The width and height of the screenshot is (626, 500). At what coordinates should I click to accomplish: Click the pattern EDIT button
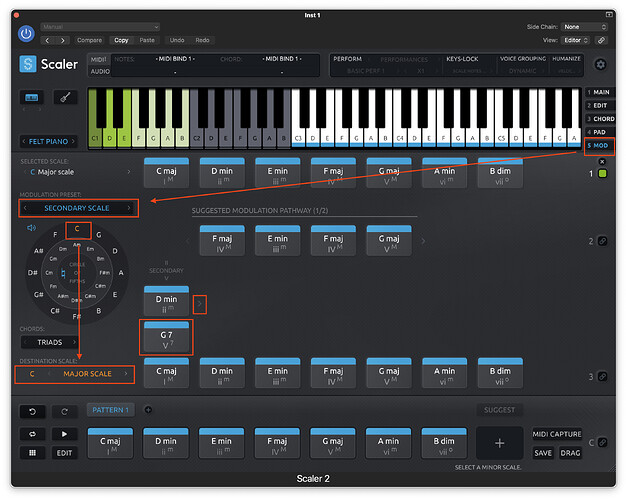tap(65, 453)
